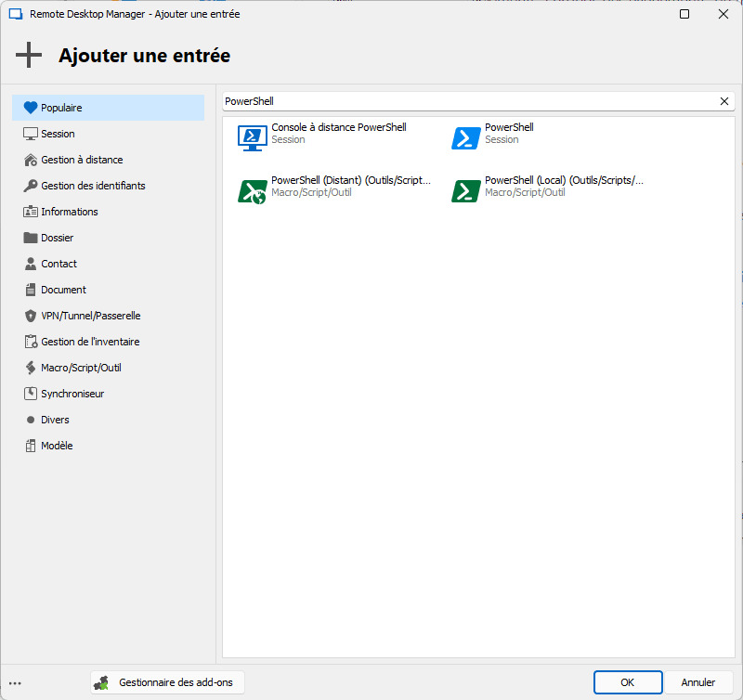Image resolution: width=743 pixels, height=700 pixels.
Task: Pick the PowerShell (Local) macro icon
Action: [x=465, y=190]
